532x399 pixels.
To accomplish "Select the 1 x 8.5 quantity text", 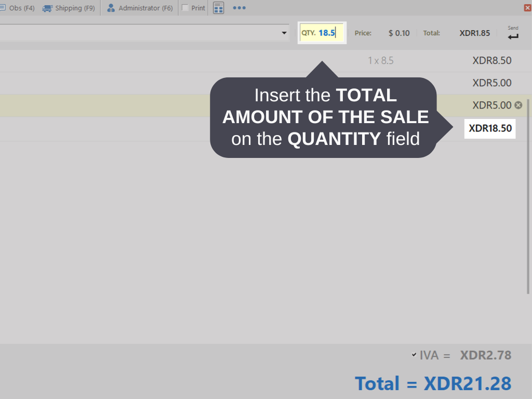I will click(381, 60).
